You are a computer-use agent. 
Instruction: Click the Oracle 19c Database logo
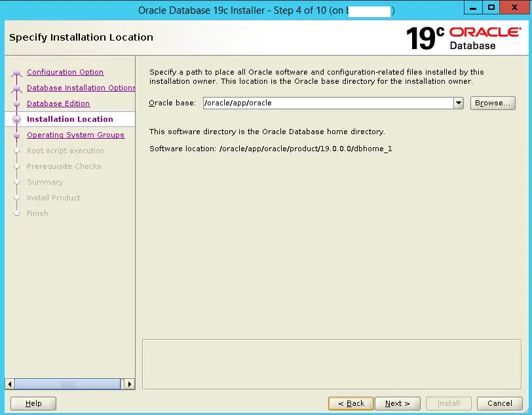coord(463,38)
